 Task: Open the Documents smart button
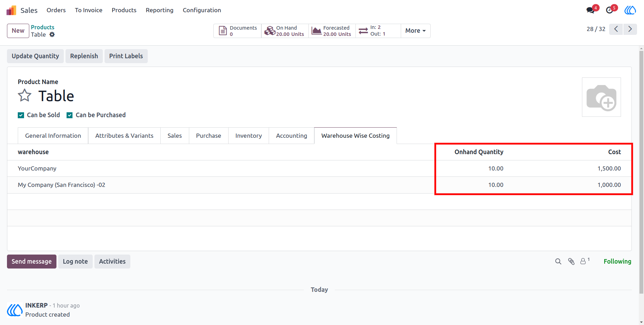click(x=238, y=31)
